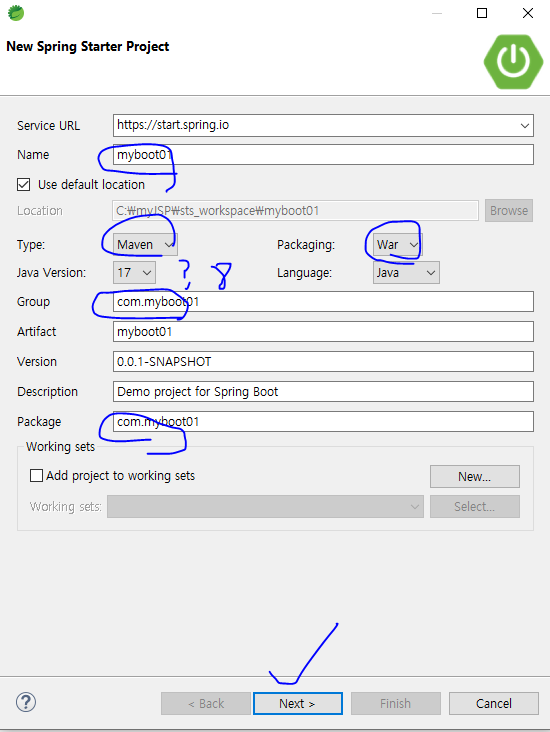
Task: Click the Spring Boot power logo
Action: (x=513, y=62)
